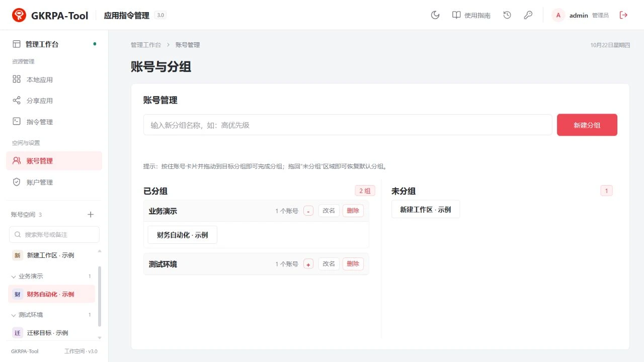Click the 3.0 version badge
Screen dimensions: 644x362
(160, 15)
